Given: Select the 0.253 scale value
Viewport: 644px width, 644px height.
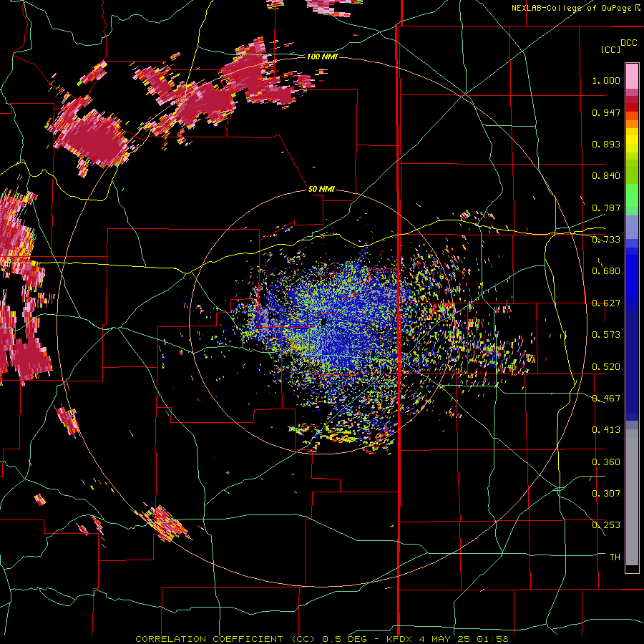Looking at the screenshot, I should 606,525.
